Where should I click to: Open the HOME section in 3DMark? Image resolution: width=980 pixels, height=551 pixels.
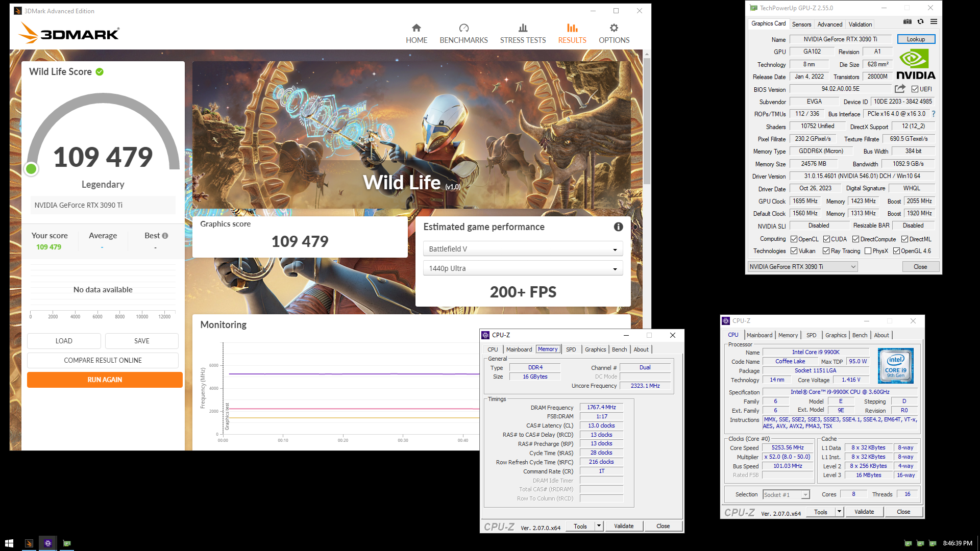coord(416,34)
